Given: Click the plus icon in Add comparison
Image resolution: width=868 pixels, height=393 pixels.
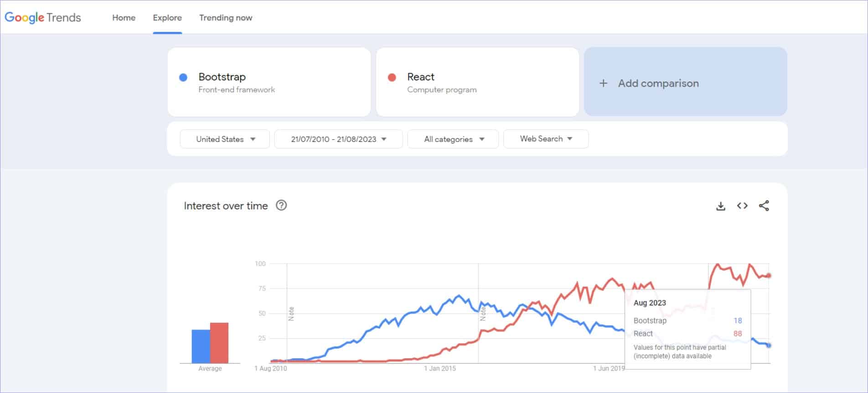Looking at the screenshot, I should (x=603, y=83).
